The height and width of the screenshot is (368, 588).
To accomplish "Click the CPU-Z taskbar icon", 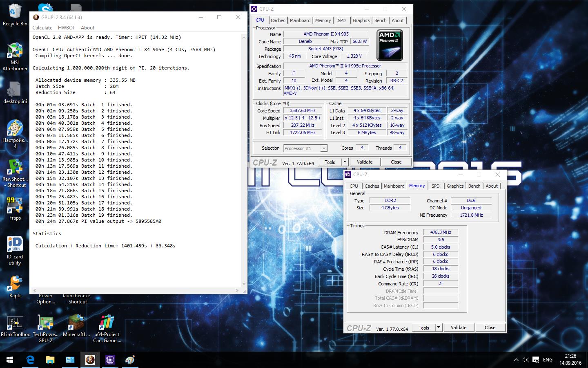I will click(x=110, y=360).
